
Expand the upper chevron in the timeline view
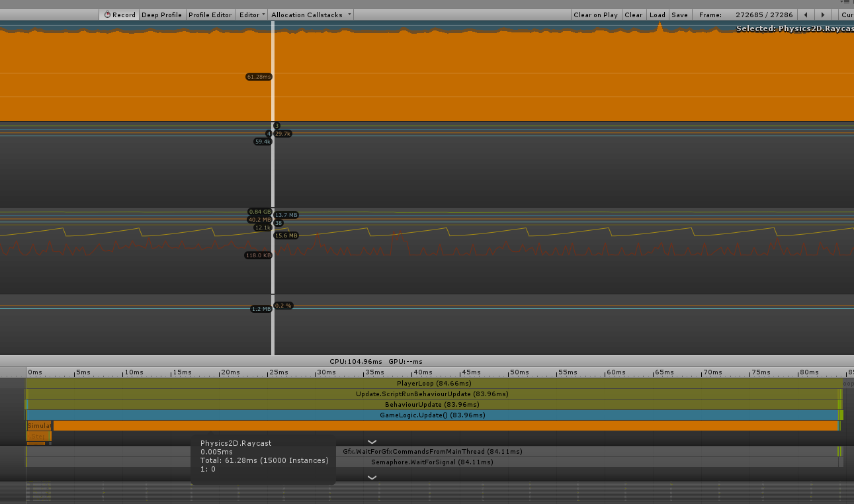372,441
